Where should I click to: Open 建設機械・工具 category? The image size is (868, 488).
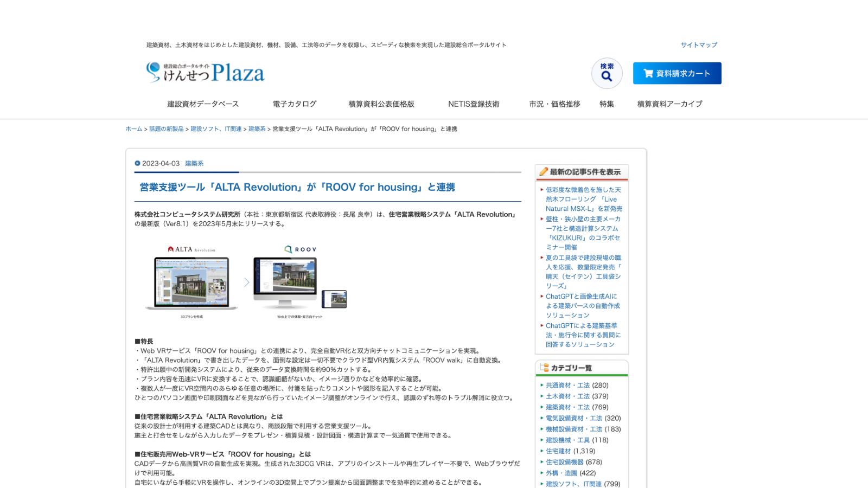(567, 440)
